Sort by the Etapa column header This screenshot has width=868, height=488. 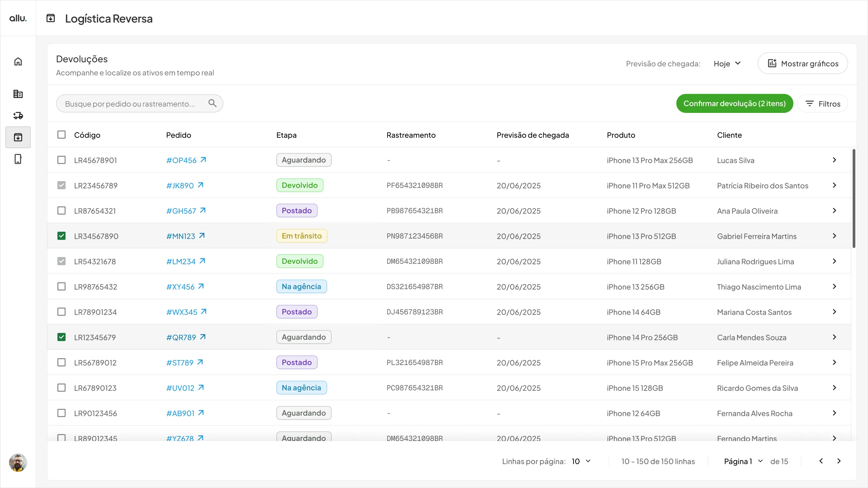(x=286, y=135)
